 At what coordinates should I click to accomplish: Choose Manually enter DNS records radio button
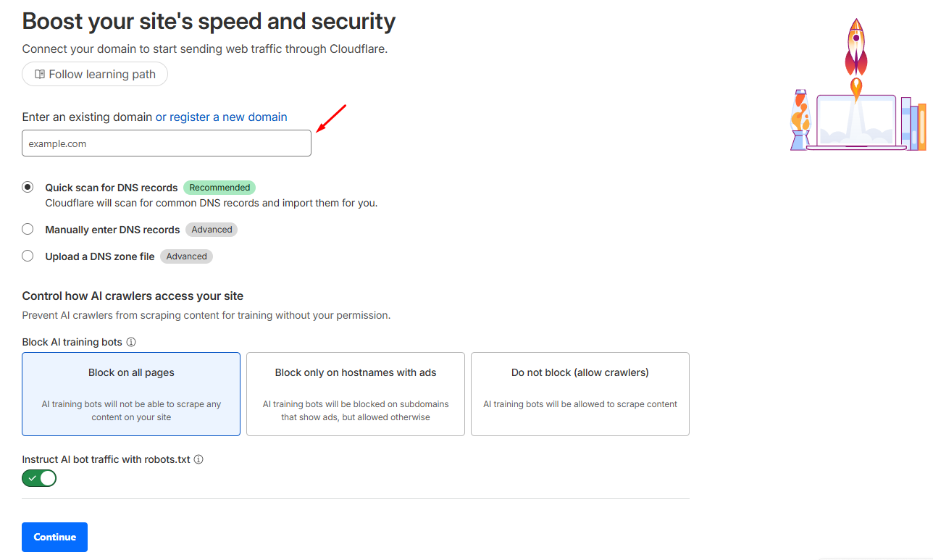(28, 229)
